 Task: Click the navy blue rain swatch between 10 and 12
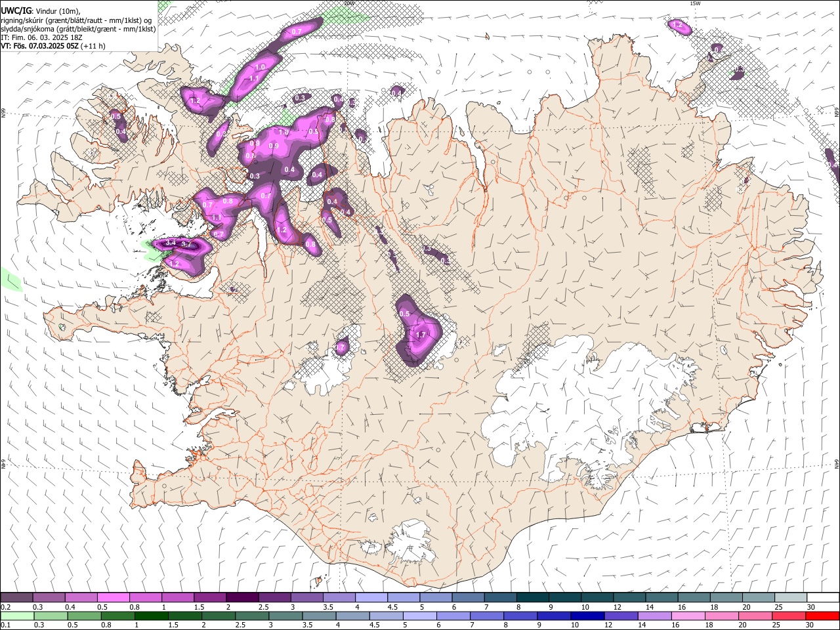point(587,616)
